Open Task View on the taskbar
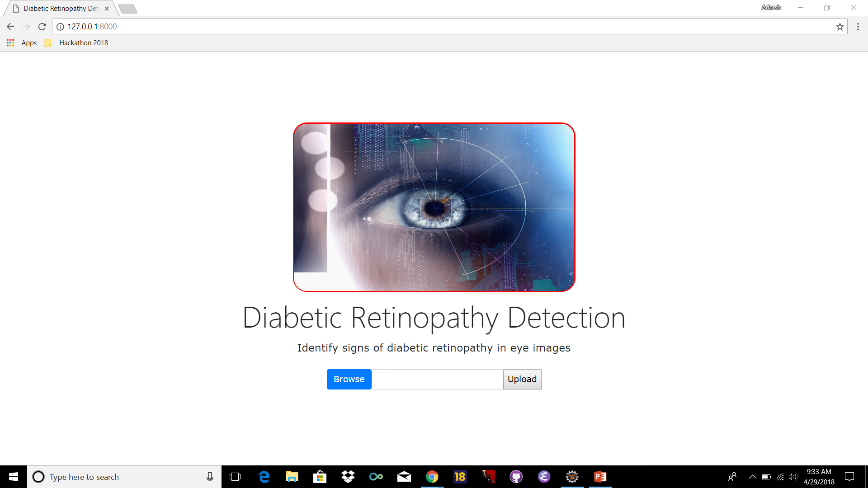Viewport: 868px width, 488px height. coord(235,477)
